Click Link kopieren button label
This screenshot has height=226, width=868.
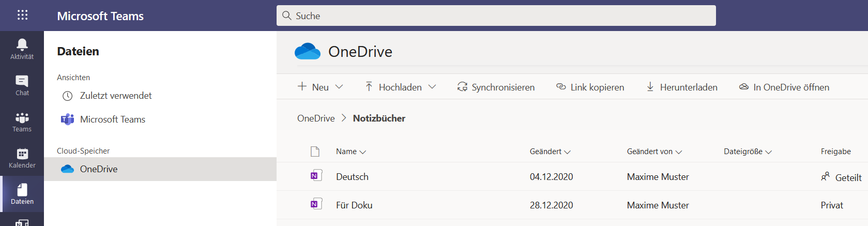coord(597,87)
